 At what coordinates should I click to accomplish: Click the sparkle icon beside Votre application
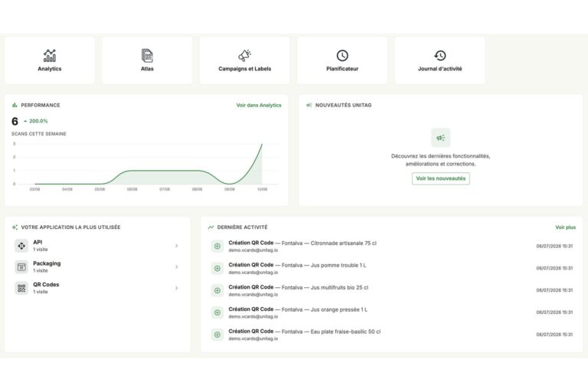[x=15, y=227]
